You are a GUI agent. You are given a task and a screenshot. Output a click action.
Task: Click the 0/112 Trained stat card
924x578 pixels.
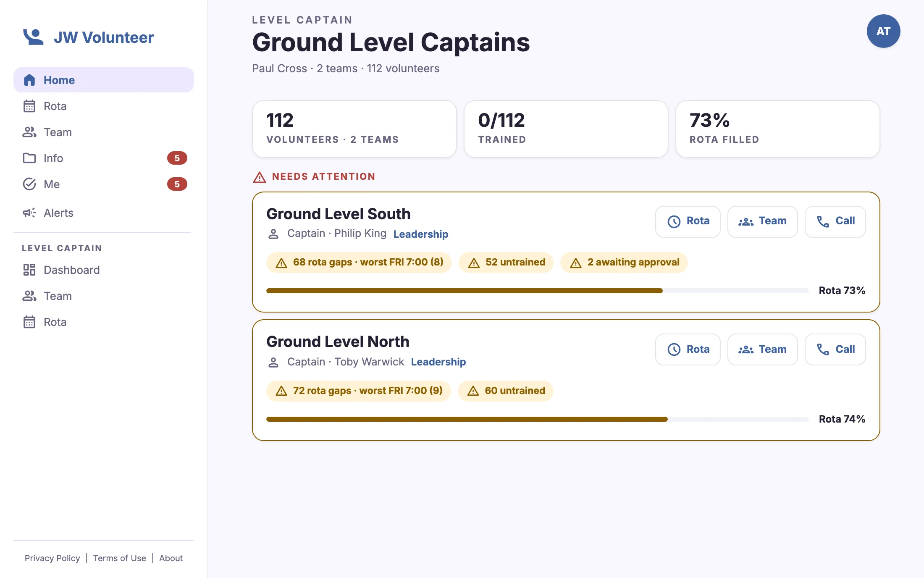566,129
